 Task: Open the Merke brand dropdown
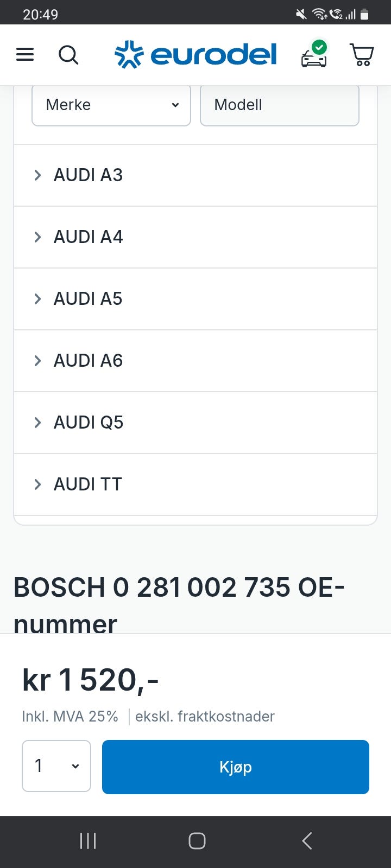[x=111, y=105]
